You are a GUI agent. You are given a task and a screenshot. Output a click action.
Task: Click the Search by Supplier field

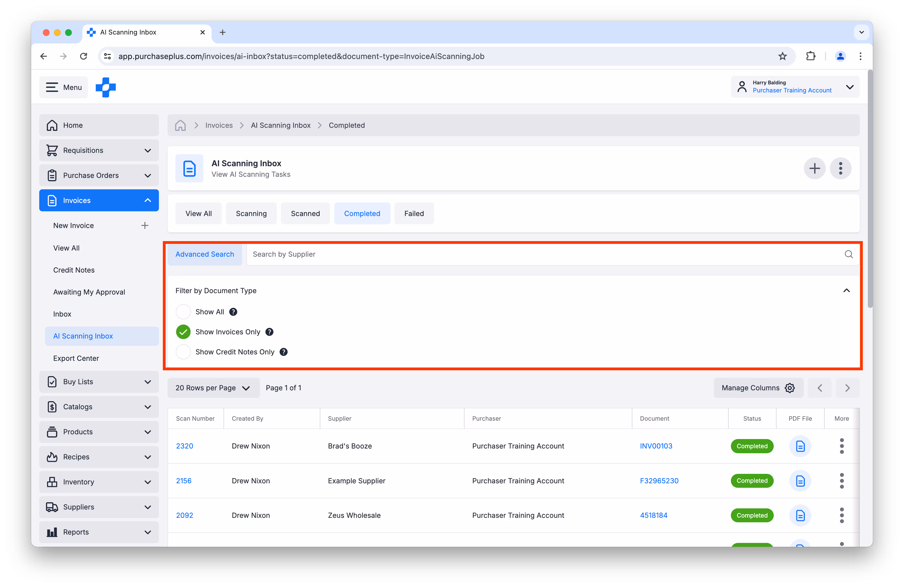point(543,254)
